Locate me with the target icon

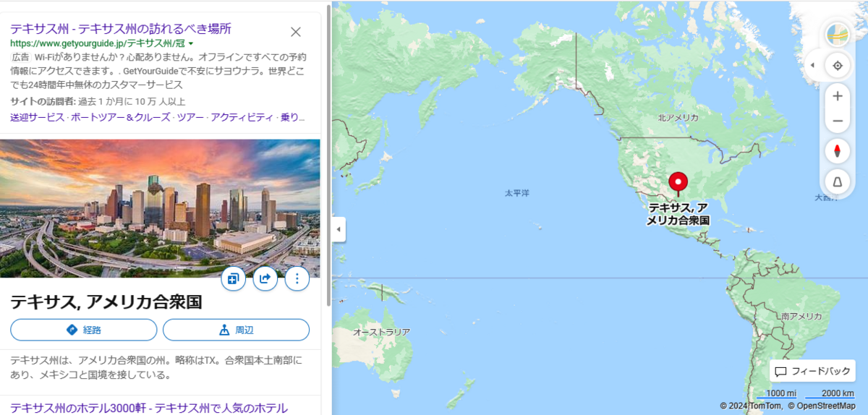click(x=838, y=66)
